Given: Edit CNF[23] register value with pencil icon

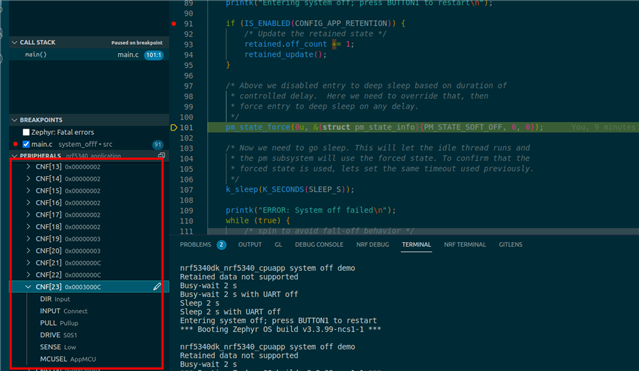Looking at the screenshot, I should (x=157, y=287).
